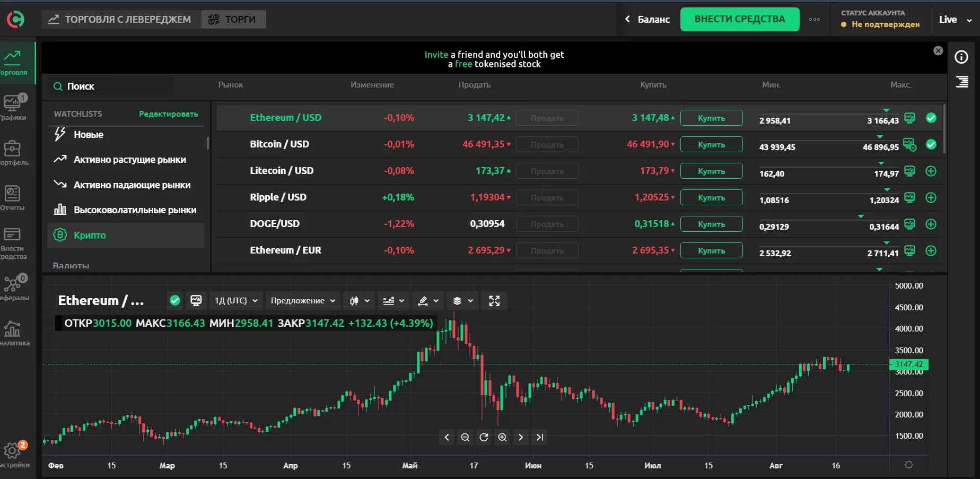The width and height of the screenshot is (980, 479).
Task: Add Ethereum / EUR to favorites
Action: click(931, 250)
